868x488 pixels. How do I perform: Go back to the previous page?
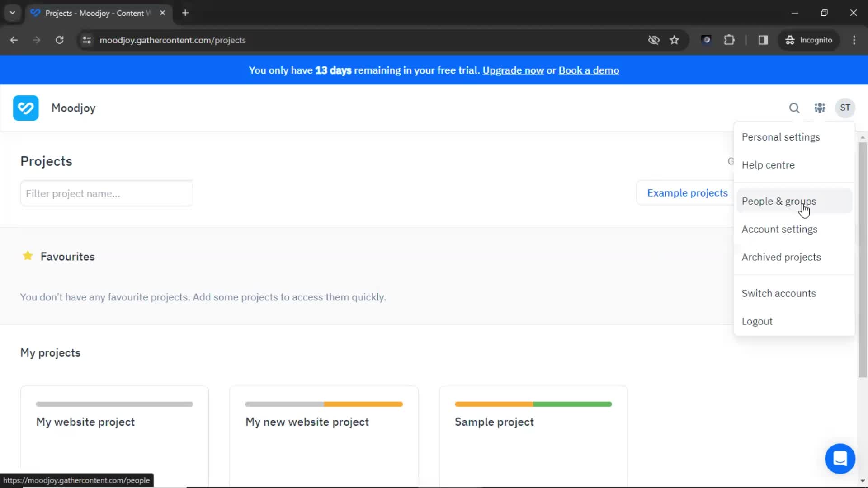tap(14, 40)
